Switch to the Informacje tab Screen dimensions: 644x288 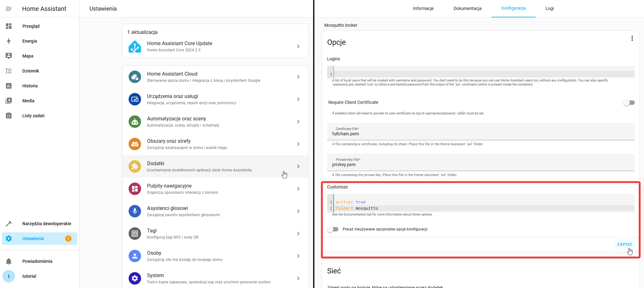click(423, 8)
